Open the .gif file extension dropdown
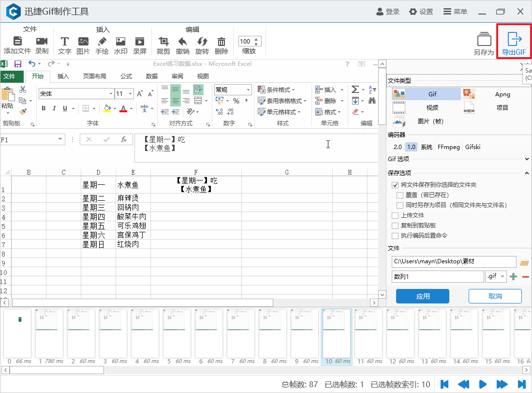Viewport: 532px width, 393px height. pos(496,276)
